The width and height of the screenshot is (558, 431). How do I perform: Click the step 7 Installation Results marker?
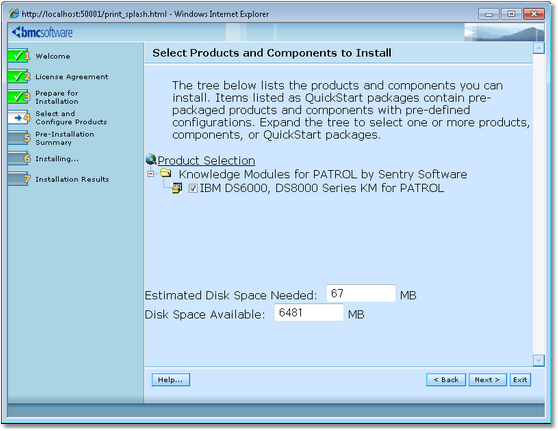click(19, 179)
